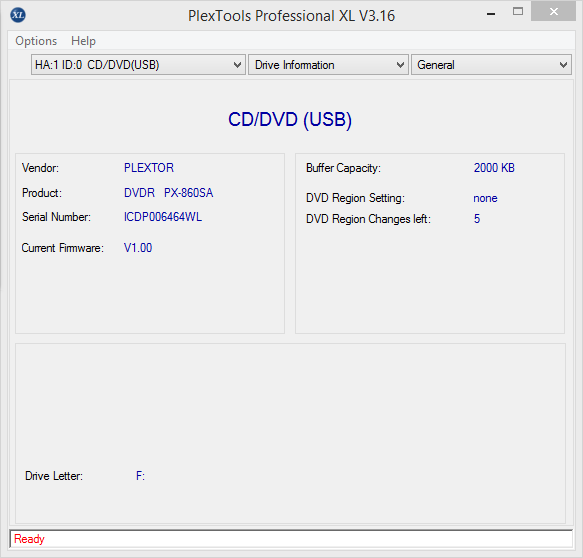This screenshot has width=583, height=558.
Task: Open the Help menu
Action: (x=83, y=41)
